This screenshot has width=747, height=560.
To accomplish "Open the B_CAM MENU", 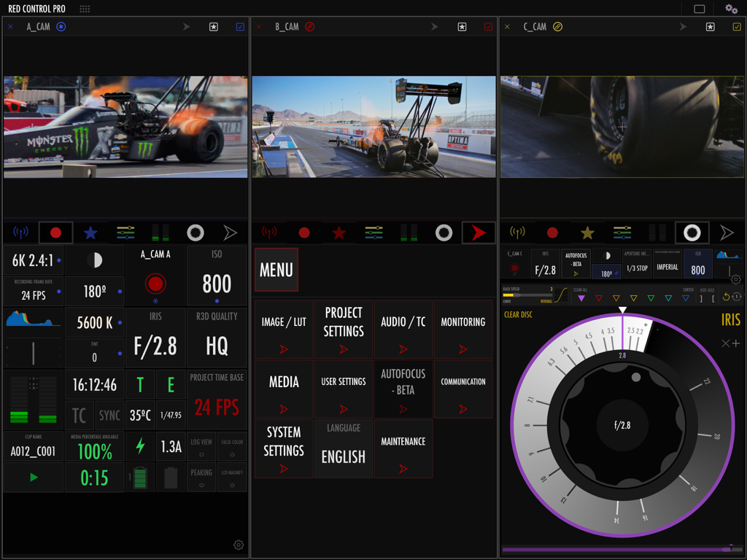I will click(x=276, y=269).
